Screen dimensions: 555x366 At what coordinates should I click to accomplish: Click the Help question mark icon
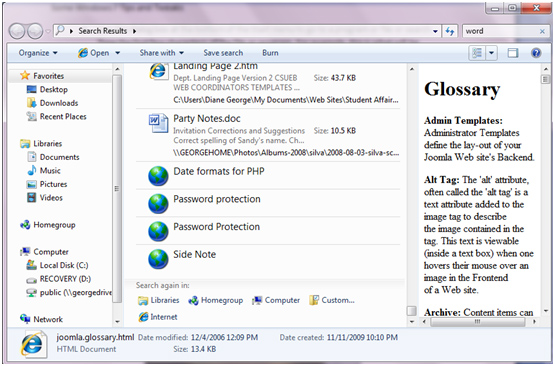536,53
